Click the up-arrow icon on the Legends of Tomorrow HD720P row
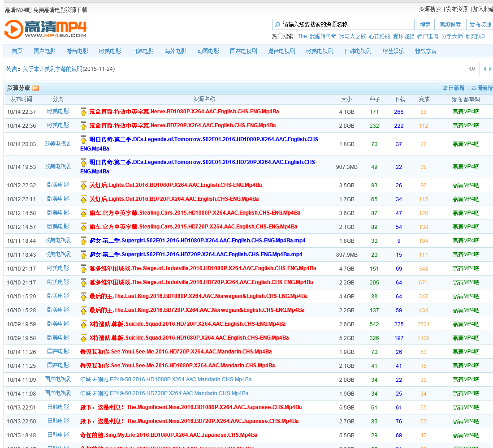The width and height of the screenshot is (493, 448). [x=83, y=162]
